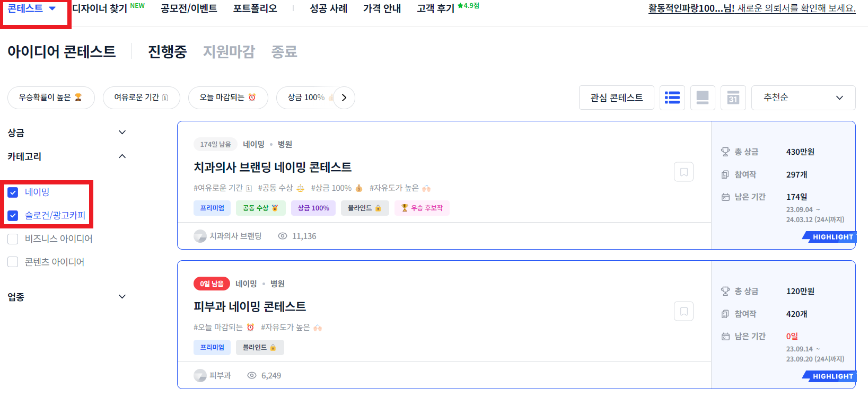Open 피부과 네이밍 콘테스트 title
The width and height of the screenshot is (868, 397).
[x=250, y=306]
